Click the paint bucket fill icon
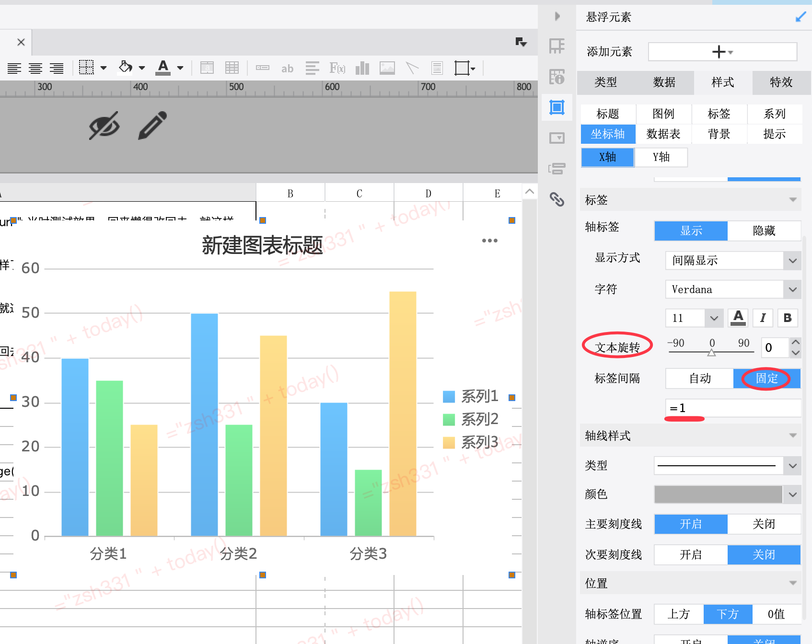This screenshot has width=812, height=644. pos(125,68)
